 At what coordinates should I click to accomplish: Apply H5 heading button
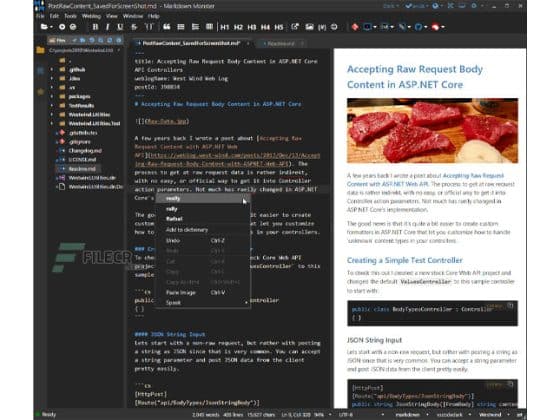279,27
